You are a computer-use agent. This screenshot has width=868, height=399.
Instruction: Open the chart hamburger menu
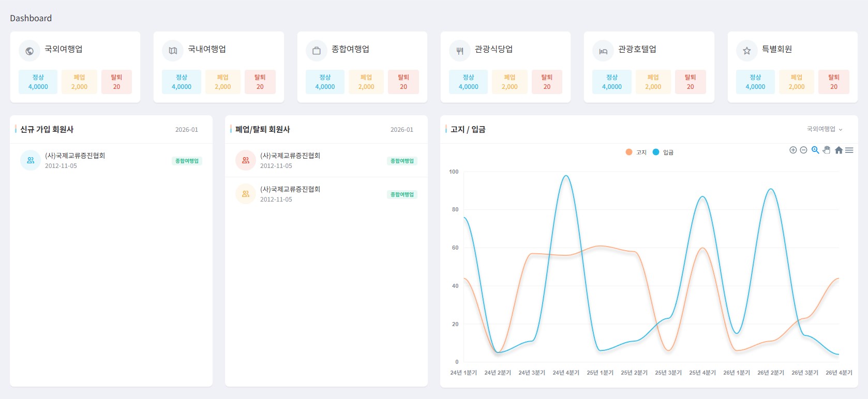[x=849, y=150]
